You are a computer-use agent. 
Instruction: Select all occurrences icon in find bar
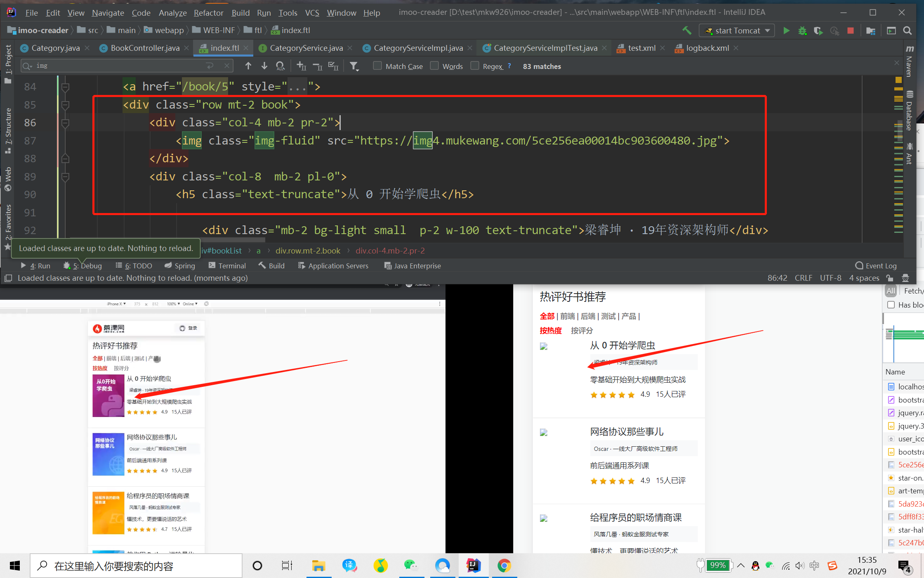(333, 66)
